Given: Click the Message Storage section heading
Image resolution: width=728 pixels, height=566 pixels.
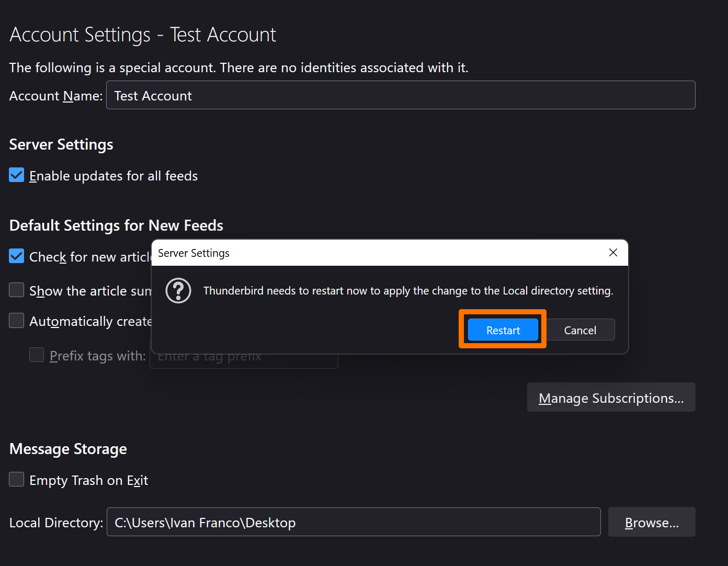Looking at the screenshot, I should (68, 449).
